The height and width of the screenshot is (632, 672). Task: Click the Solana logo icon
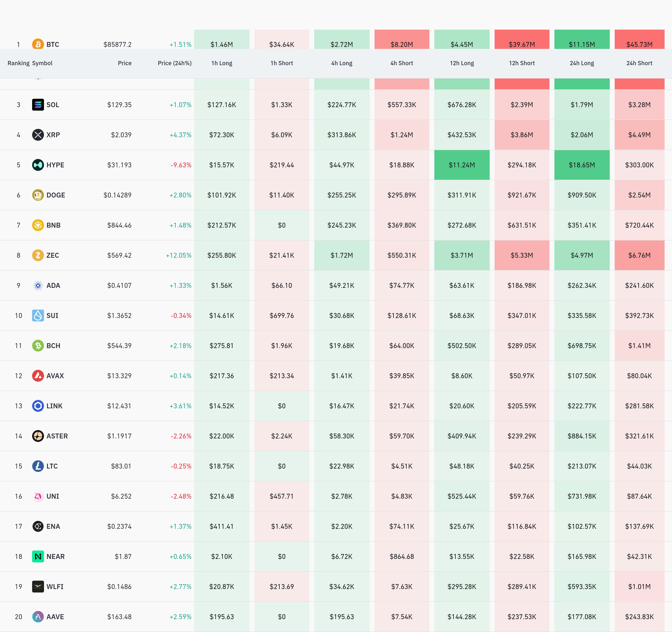38,105
